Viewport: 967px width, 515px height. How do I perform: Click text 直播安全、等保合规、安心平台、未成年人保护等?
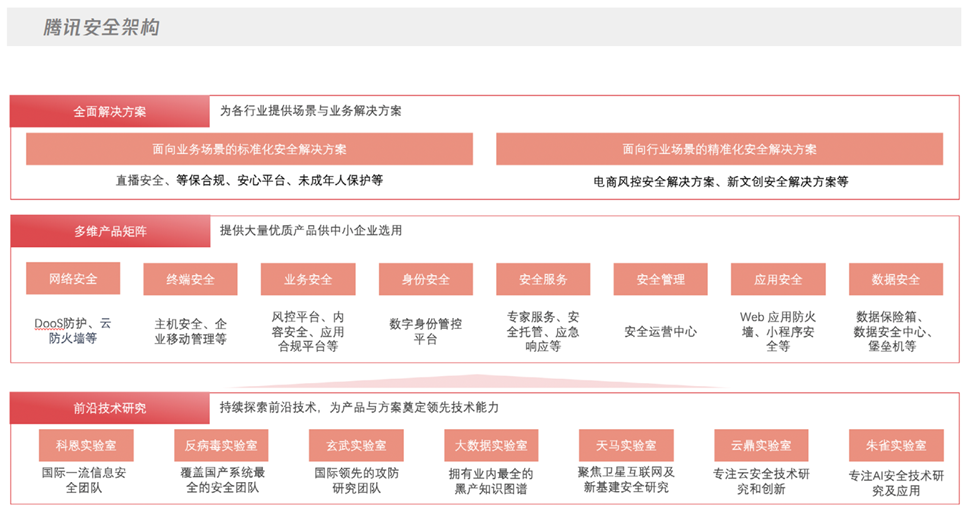pyautogui.click(x=249, y=180)
